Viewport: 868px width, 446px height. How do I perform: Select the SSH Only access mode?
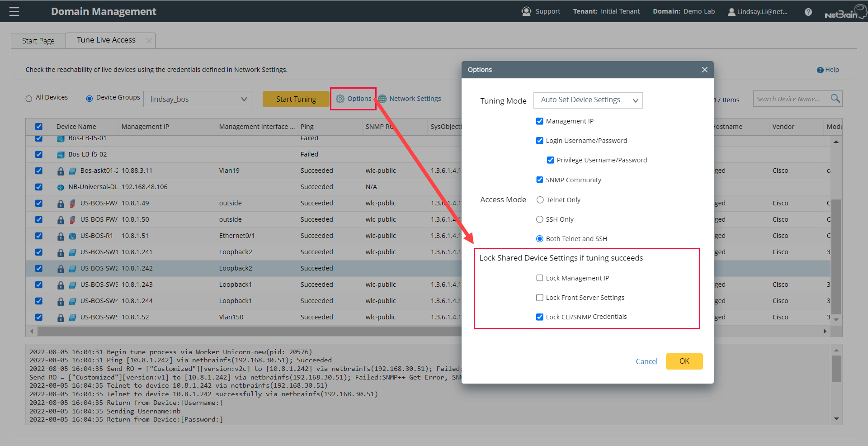(x=539, y=219)
